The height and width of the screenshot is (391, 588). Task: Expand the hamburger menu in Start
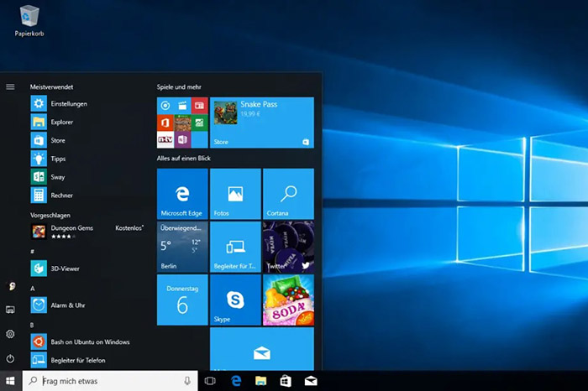pyautogui.click(x=10, y=86)
